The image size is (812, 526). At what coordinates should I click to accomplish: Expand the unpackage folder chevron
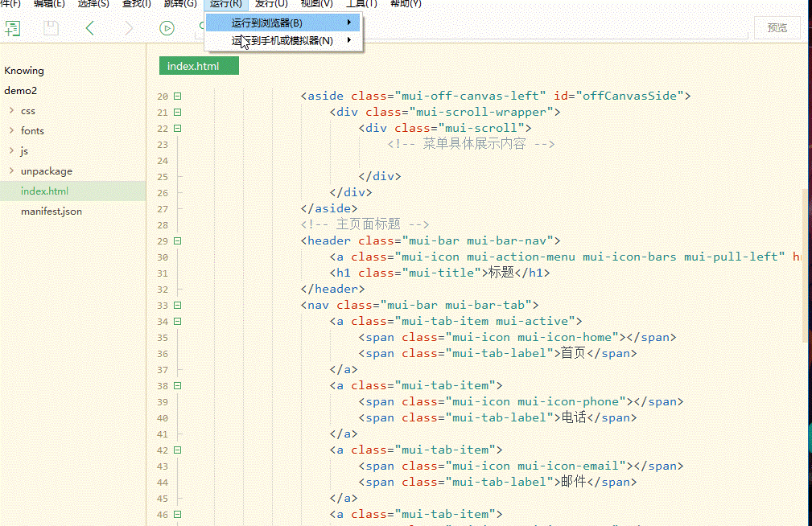[11, 171]
